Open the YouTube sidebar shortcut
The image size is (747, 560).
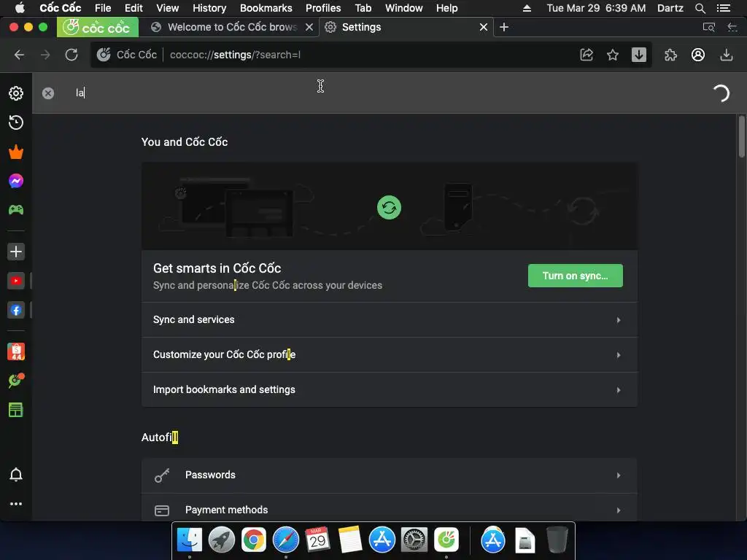(16, 281)
